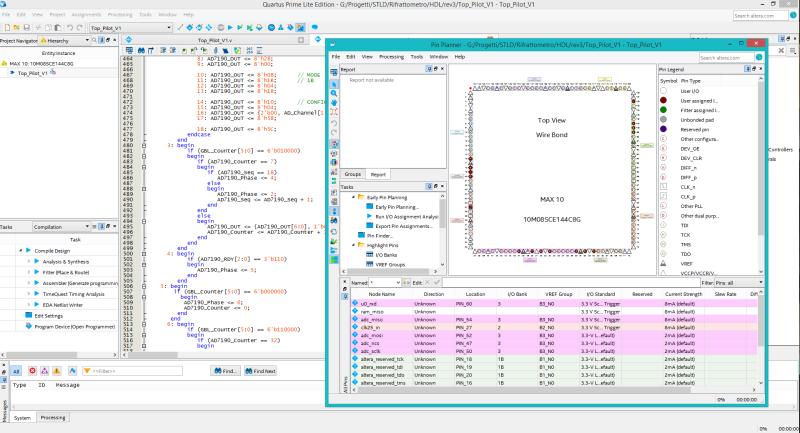
Task: Collapse the Early Pin Planning folder
Action: point(354,197)
